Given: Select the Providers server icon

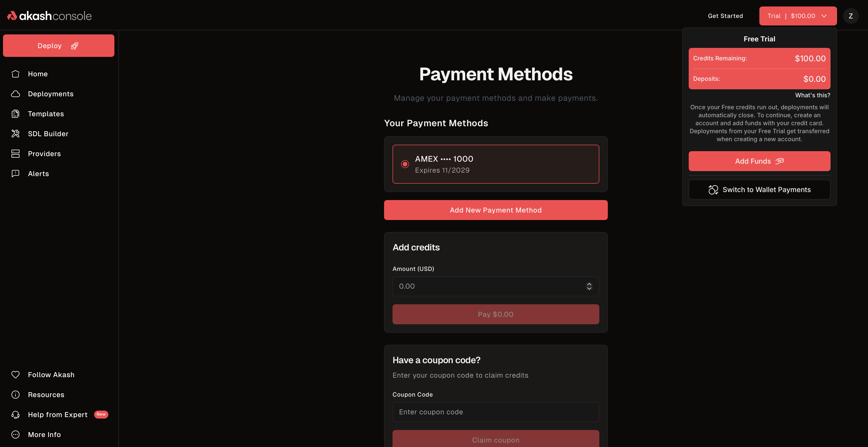Looking at the screenshot, I should click(15, 153).
